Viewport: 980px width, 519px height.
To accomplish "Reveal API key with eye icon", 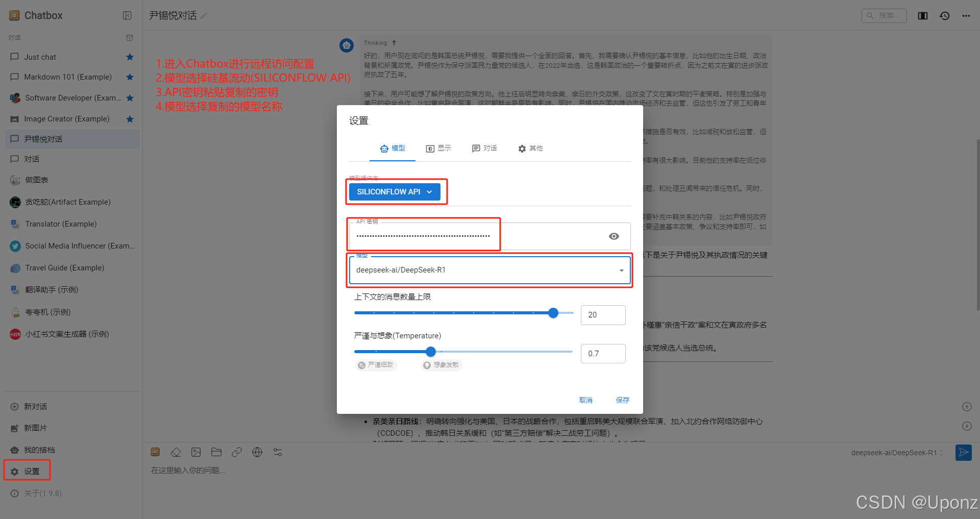I will (x=614, y=236).
